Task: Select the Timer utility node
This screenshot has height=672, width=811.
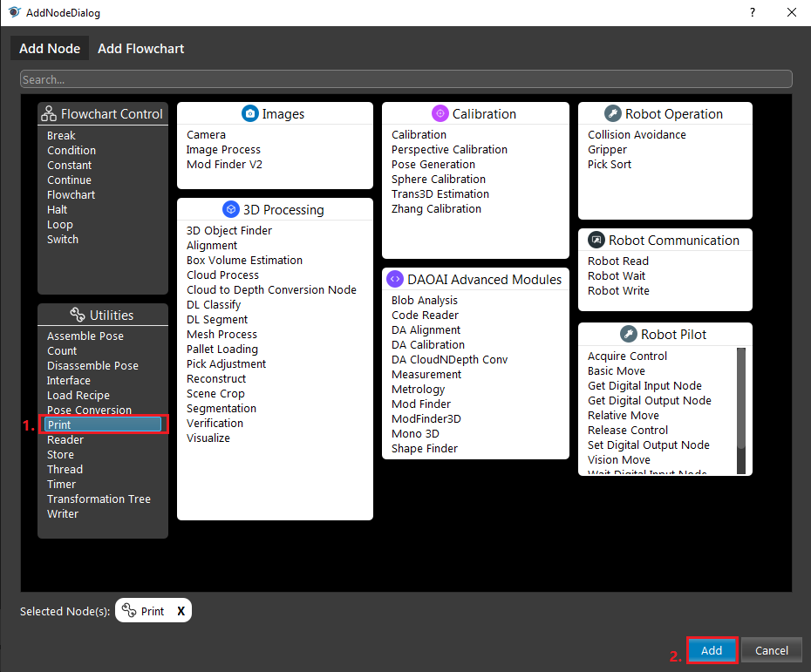Action: point(61,485)
